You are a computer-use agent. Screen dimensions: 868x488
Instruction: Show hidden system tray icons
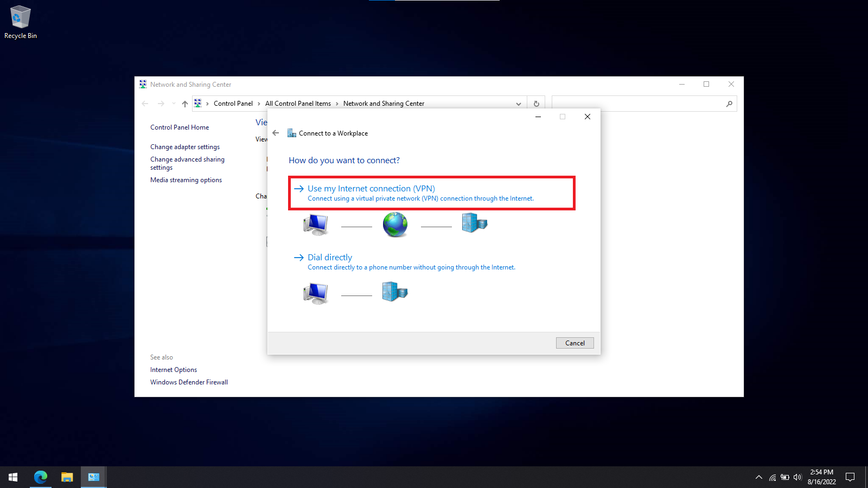pyautogui.click(x=759, y=477)
